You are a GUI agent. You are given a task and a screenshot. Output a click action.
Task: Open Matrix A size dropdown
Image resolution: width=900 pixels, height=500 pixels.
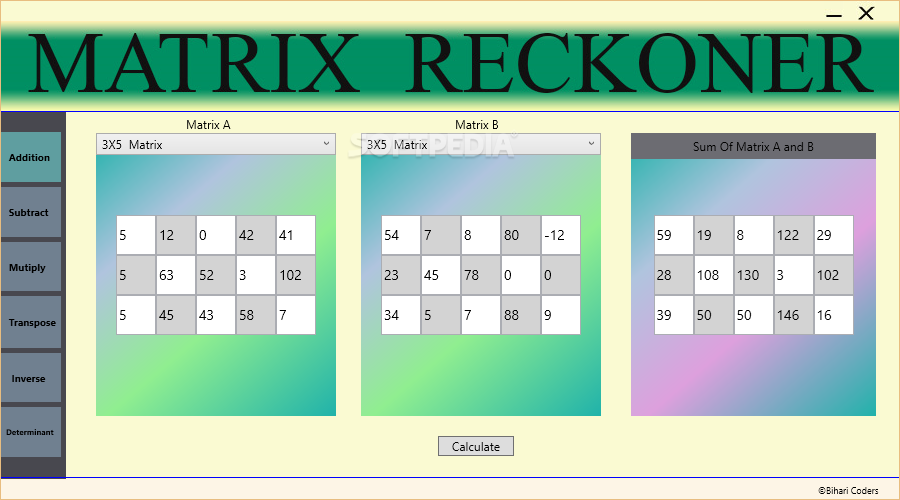pos(216,145)
